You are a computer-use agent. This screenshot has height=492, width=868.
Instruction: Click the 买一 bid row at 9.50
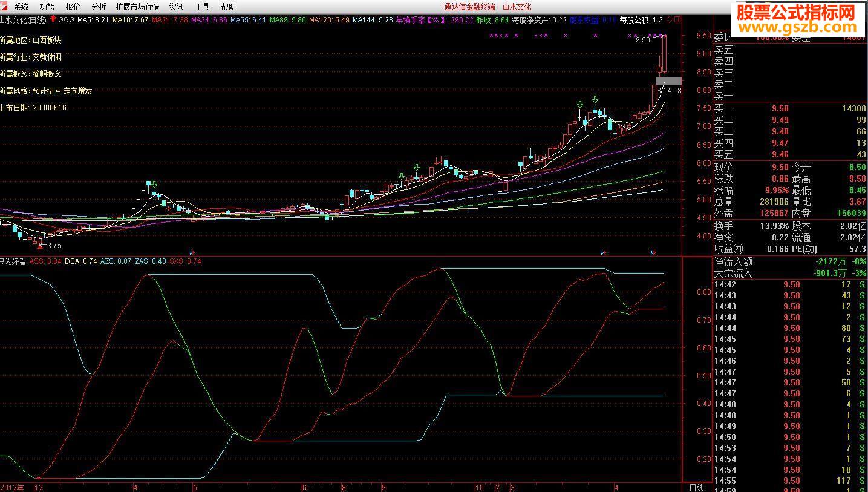(790, 109)
